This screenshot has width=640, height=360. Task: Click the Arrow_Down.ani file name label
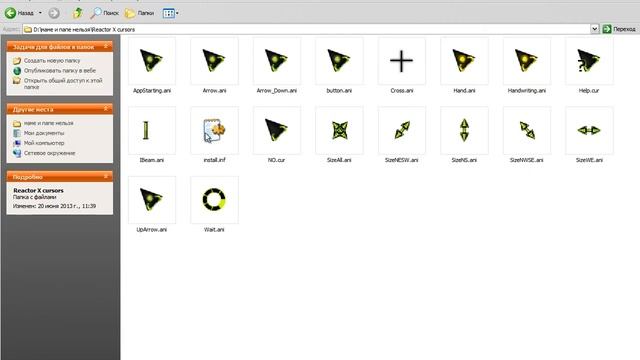pyautogui.click(x=277, y=91)
